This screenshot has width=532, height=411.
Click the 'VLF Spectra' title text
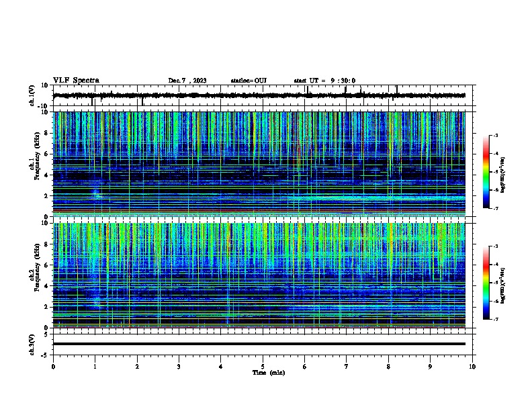pyautogui.click(x=76, y=81)
